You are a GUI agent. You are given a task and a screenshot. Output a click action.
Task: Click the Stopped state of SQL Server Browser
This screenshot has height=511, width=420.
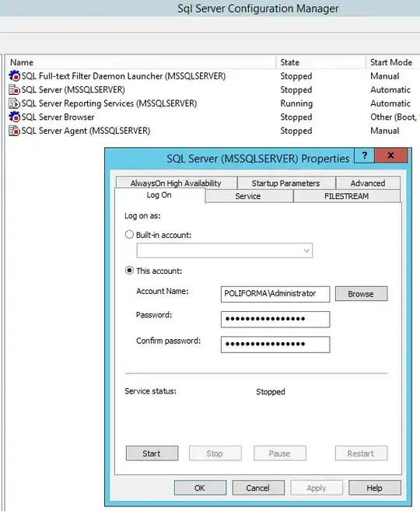[x=296, y=117]
